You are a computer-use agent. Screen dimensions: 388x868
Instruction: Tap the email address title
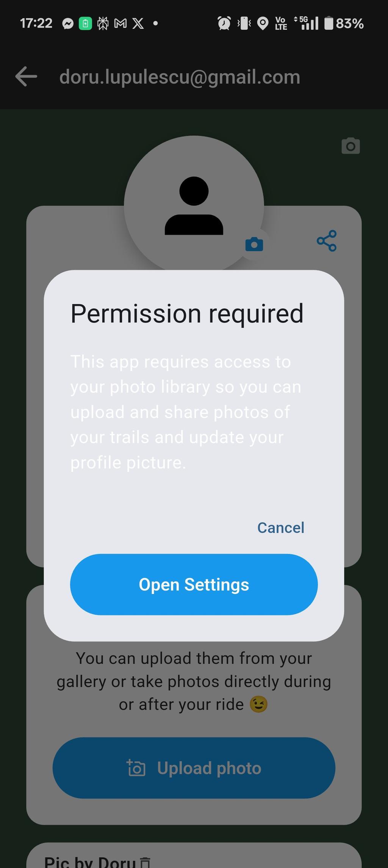(180, 77)
